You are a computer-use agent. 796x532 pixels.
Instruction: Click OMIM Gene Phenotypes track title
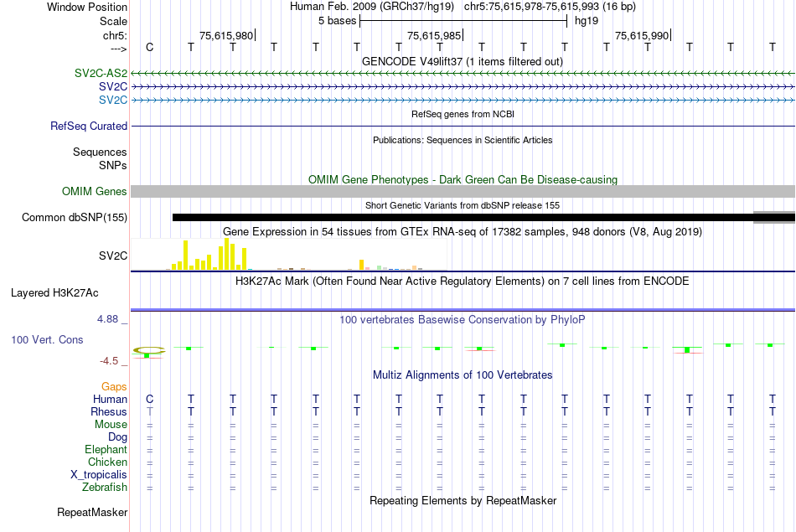coord(463,179)
